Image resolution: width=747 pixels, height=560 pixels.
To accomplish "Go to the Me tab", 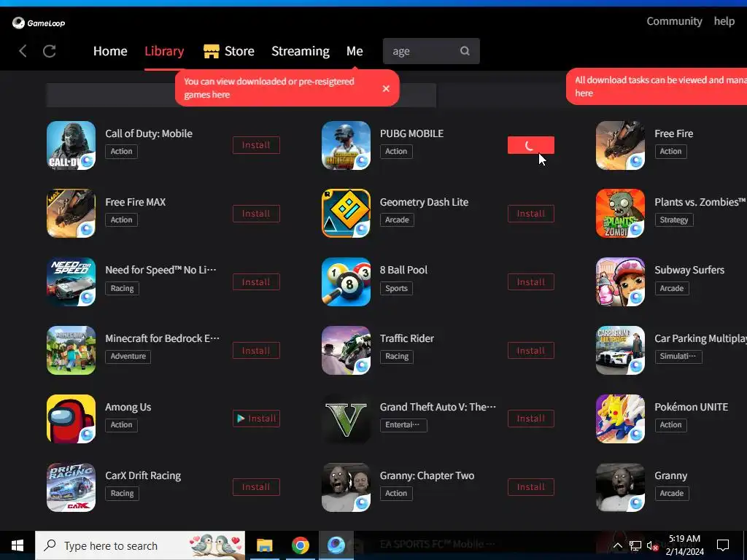I will tap(355, 51).
